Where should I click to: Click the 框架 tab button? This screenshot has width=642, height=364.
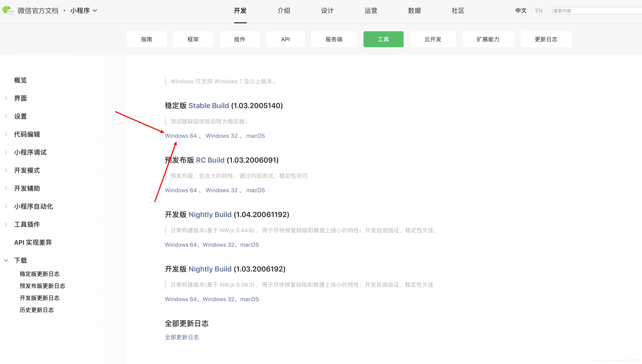click(193, 39)
